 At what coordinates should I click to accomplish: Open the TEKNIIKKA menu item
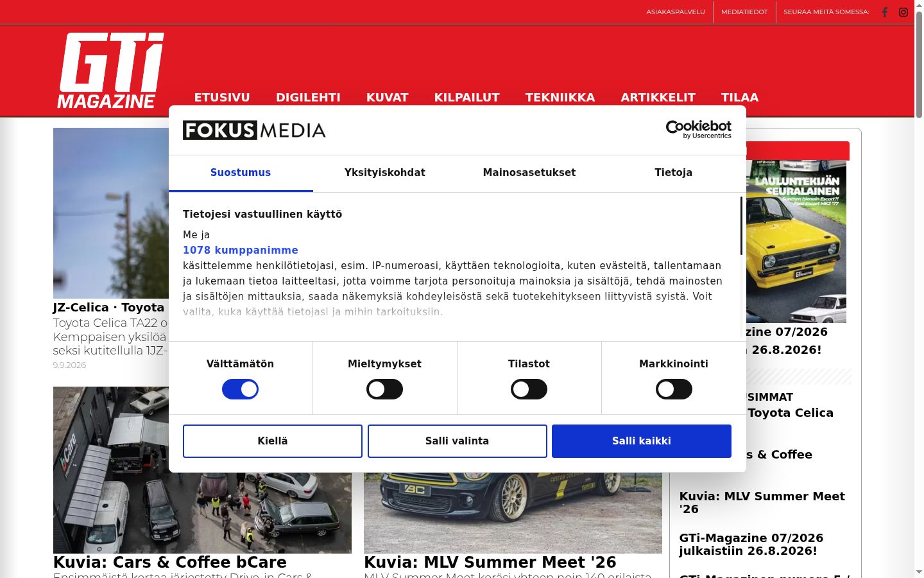pyautogui.click(x=560, y=98)
